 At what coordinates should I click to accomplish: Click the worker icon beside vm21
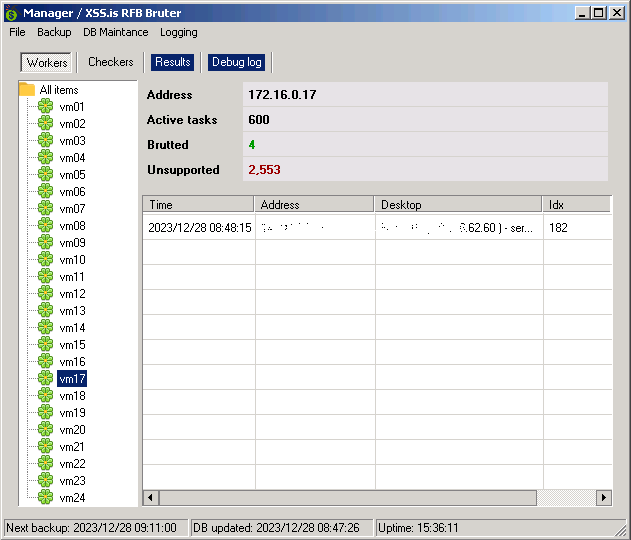click(45, 446)
